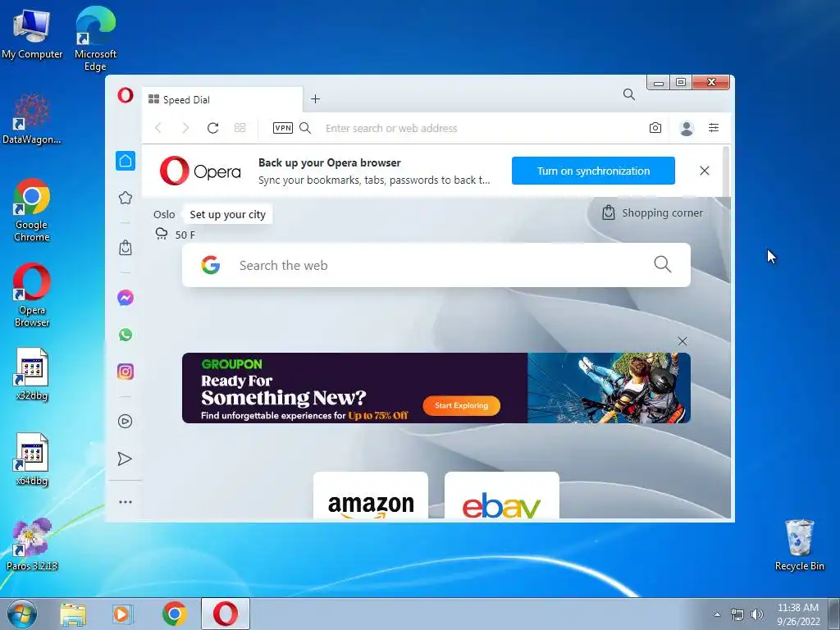Open Speed Dial grid button in toolbar
The image size is (840, 630).
(240, 128)
